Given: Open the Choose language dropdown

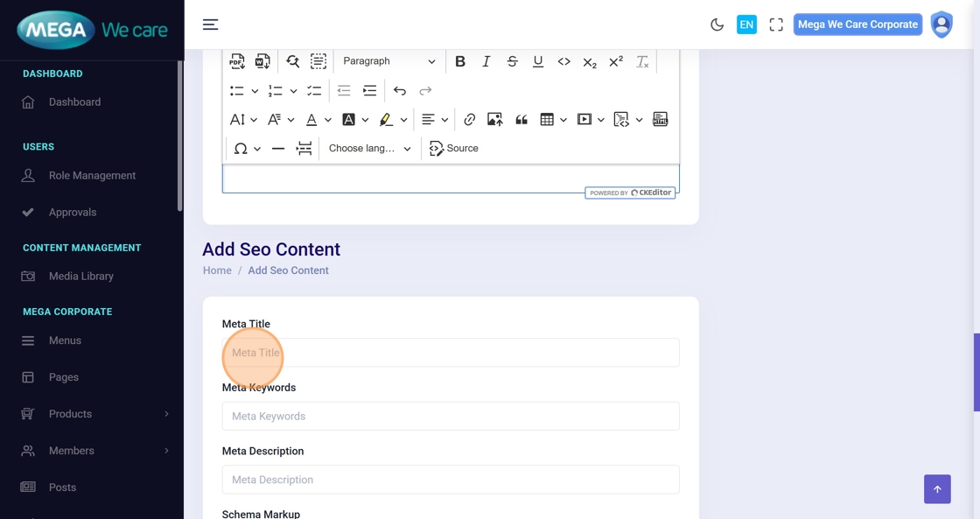Looking at the screenshot, I should (x=369, y=149).
